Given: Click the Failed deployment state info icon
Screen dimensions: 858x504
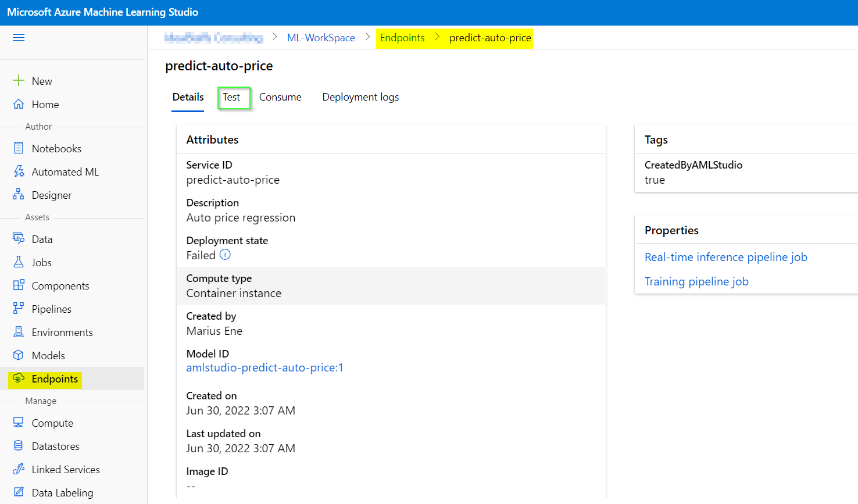Looking at the screenshot, I should coord(225,255).
